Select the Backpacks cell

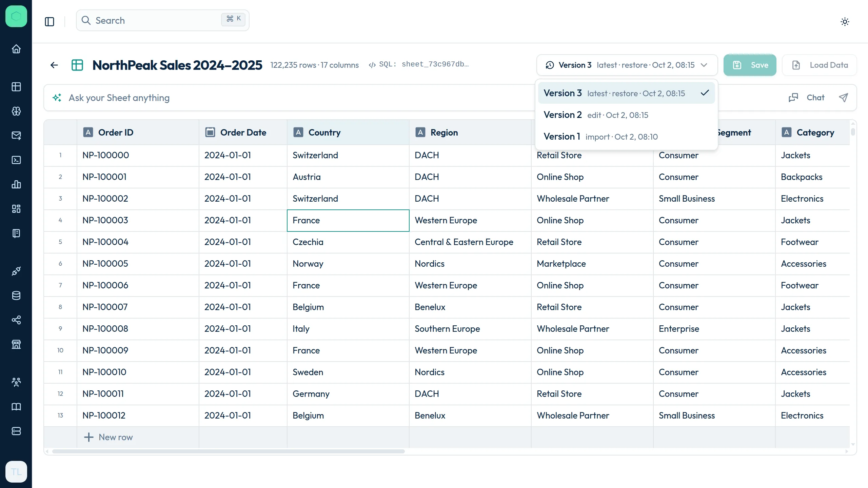pyautogui.click(x=813, y=177)
